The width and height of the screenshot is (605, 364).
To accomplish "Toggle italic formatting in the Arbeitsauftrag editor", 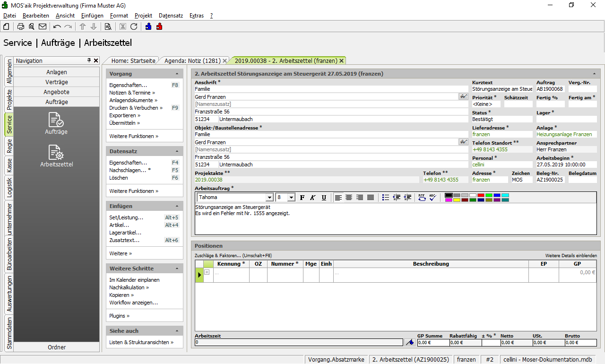I will tap(313, 198).
